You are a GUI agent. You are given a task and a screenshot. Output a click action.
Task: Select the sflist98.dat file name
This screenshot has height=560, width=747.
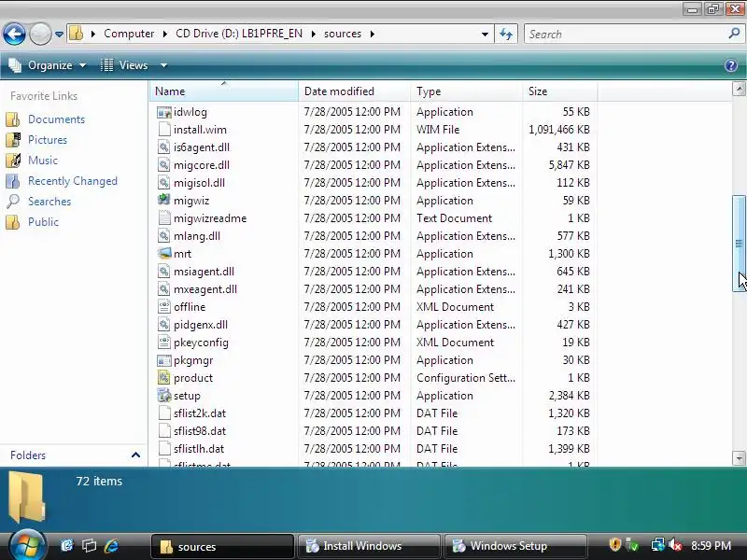click(x=200, y=431)
